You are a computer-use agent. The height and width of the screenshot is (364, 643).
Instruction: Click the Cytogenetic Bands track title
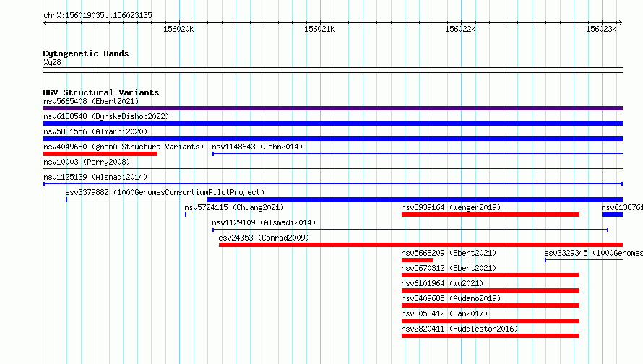click(x=86, y=53)
